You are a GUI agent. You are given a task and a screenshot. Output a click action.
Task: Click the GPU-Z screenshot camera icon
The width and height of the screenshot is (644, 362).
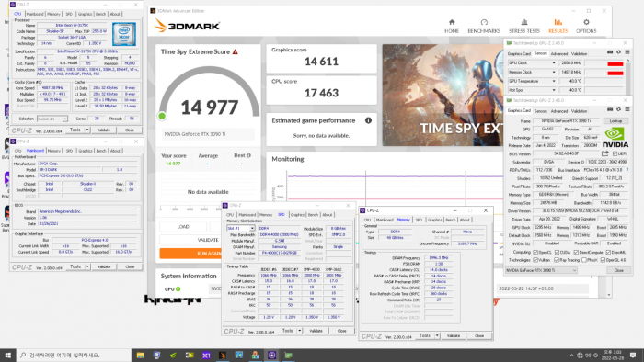click(x=610, y=109)
